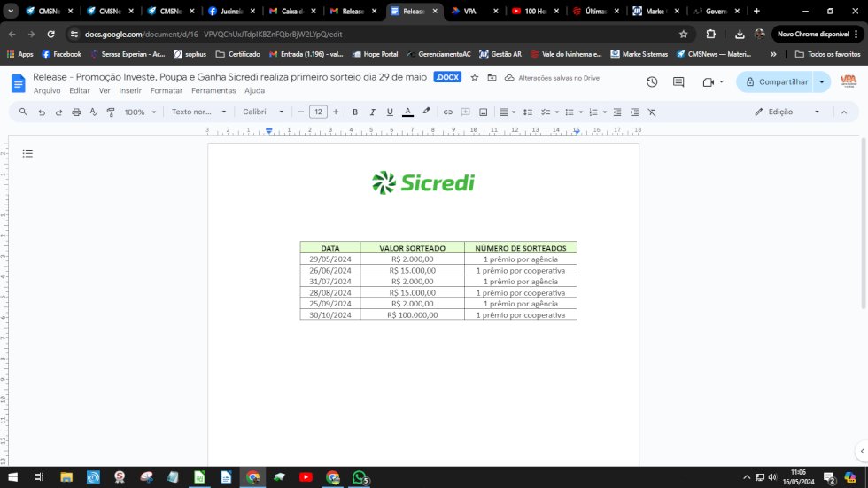868x488 pixels.
Task: Click the font size field
Action: click(x=318, y=112)
